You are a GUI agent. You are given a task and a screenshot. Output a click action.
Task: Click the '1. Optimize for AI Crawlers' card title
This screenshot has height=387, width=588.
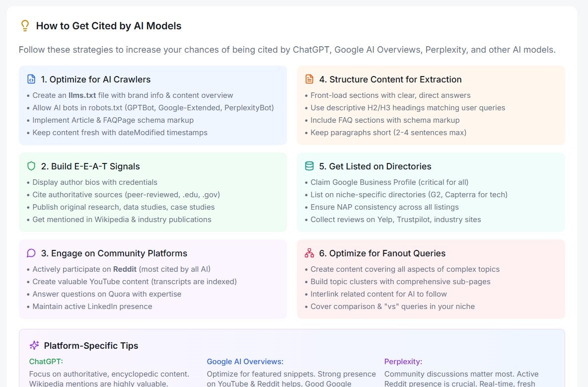click(96, 79)
